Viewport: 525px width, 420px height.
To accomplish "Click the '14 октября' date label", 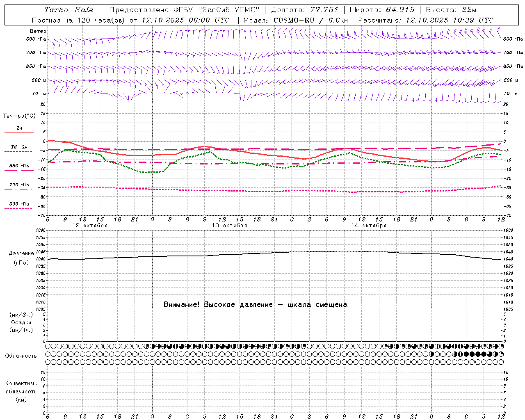I will click(x=369, y=226).
